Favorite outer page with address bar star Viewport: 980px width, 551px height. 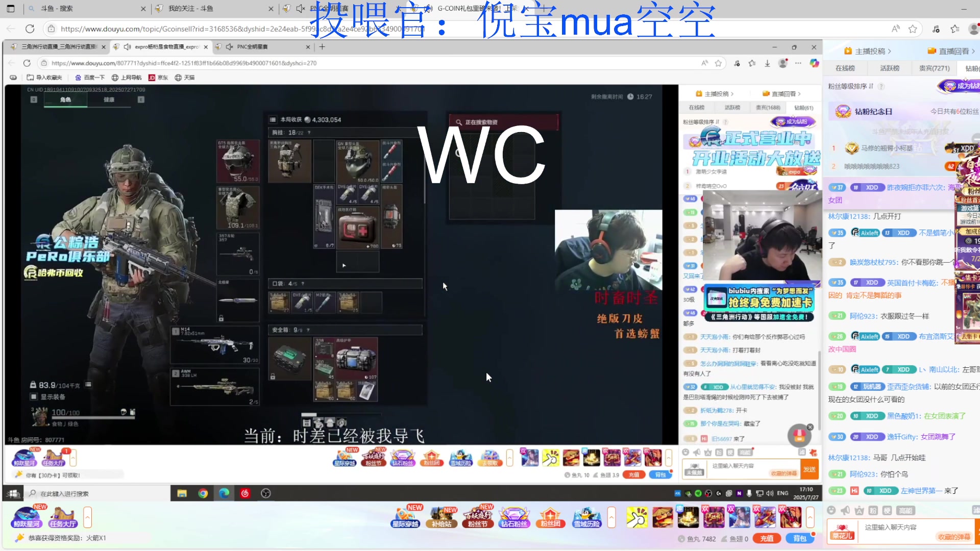(x=913, y=29)
